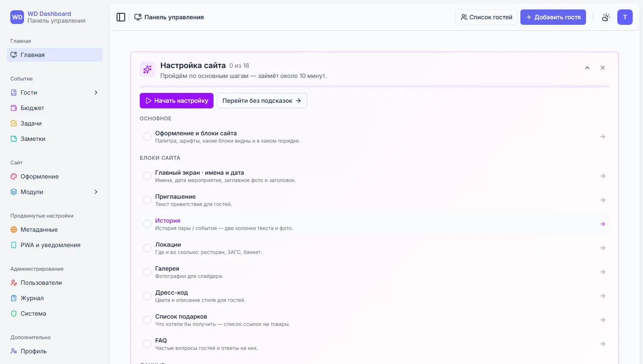
Task: Mark the Приглашение step circle
Action: coord(147,200)
